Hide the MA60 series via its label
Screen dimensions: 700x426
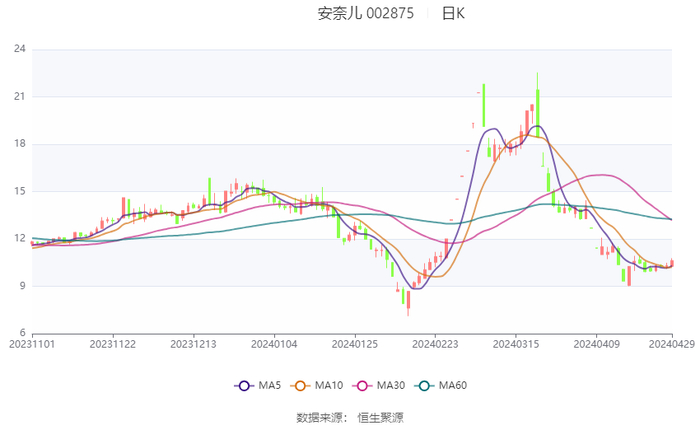tap(455, 386)
